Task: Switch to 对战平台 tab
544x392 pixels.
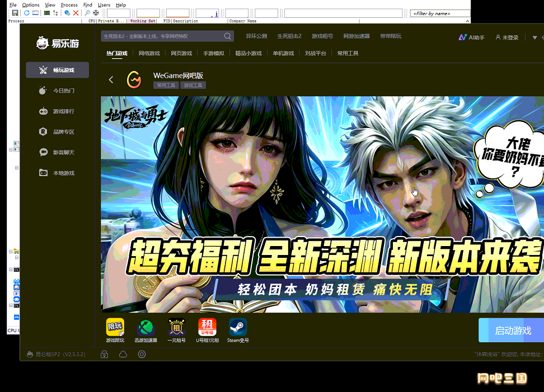Action: 315,53
